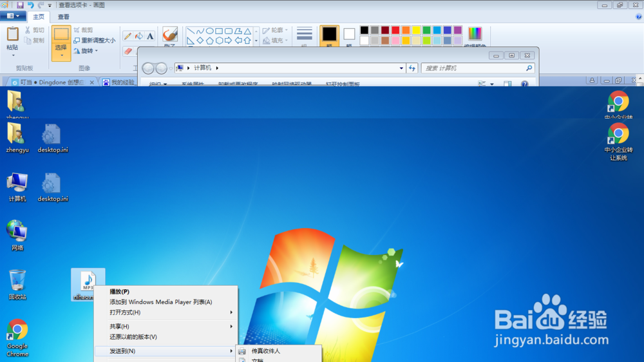Click the 回收站 recycle bin icon

point(17,285)
